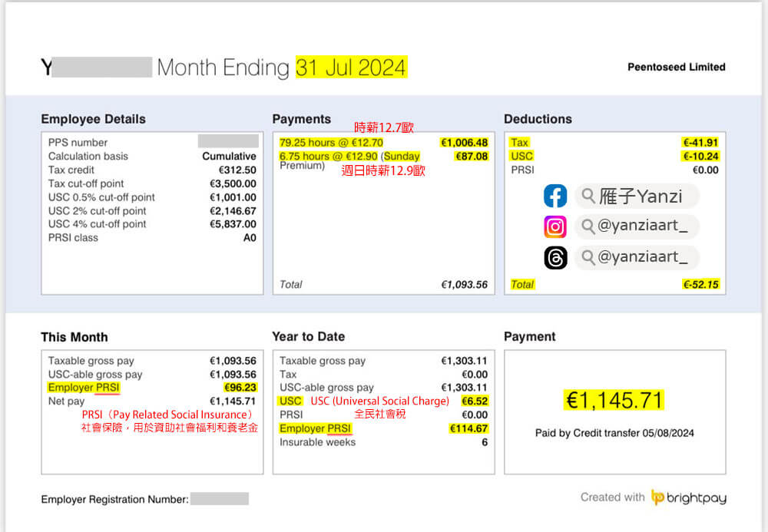Image resolution: width=768 pixels, height=532 pixels.
Task: Select the 雁子Yanzi Facebook search pill
Action: pyautogui.click(x=637, y=197)
